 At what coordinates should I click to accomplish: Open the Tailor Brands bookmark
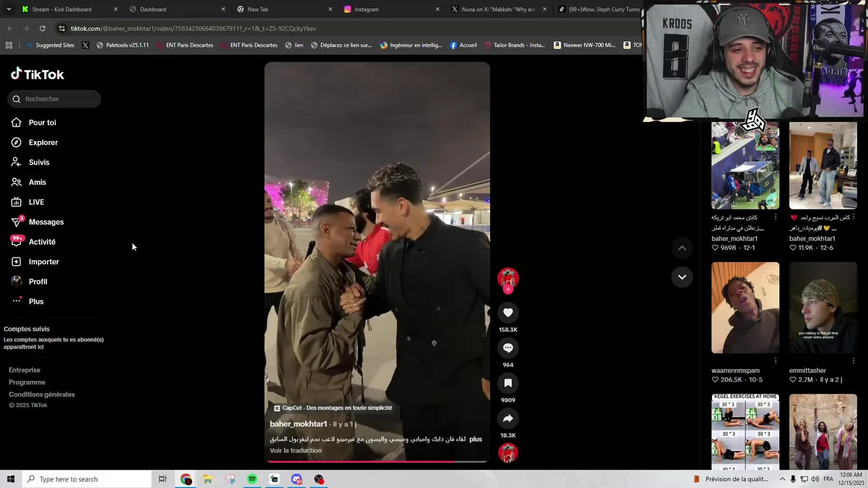(515, 45)
